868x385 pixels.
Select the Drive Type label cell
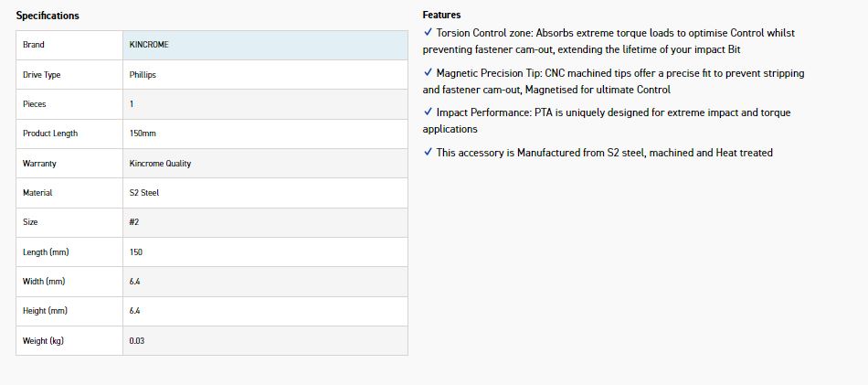tap(41, 75)
